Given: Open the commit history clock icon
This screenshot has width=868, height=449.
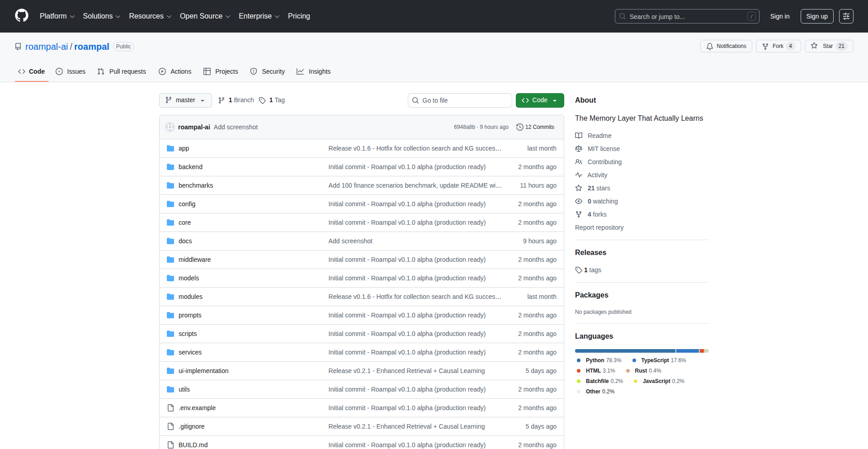Looking at the screenshot, I should click(520, 127).
